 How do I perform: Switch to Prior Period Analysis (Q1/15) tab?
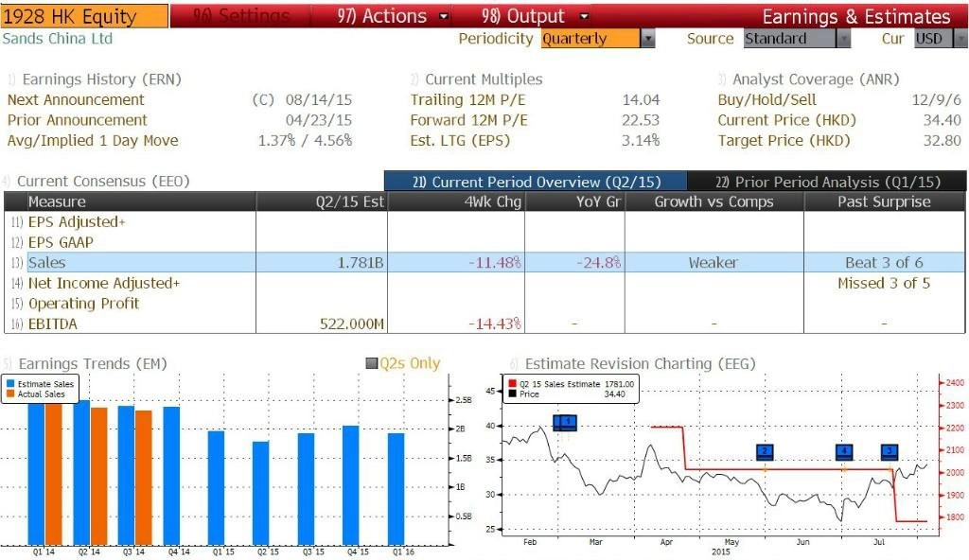827,182
